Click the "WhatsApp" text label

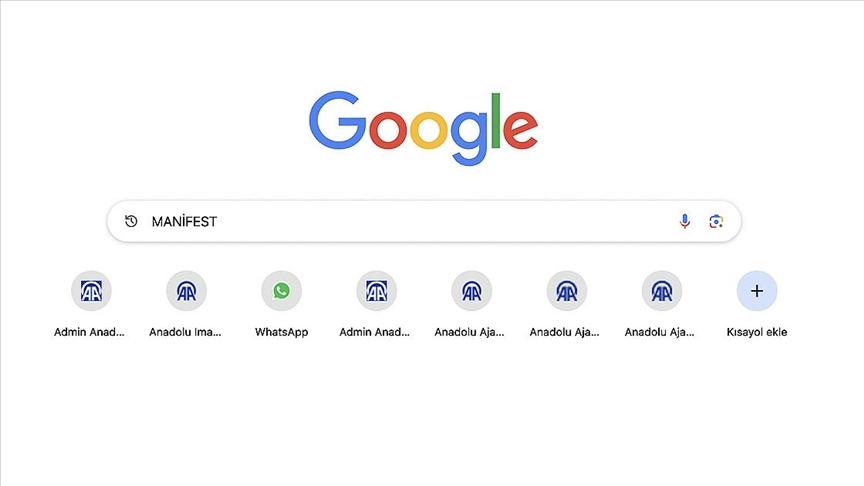[282, 332]
